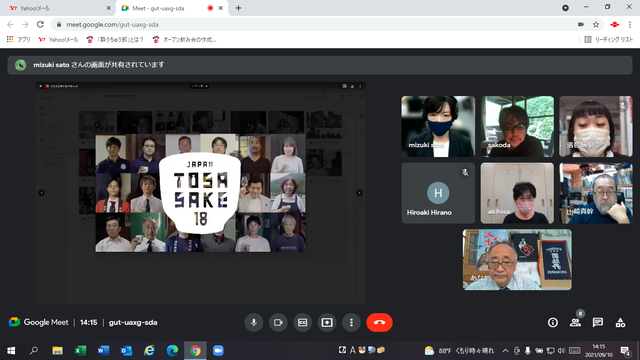640x360 pixels.
Task: Click the present now screen share button
Action: 327,322
